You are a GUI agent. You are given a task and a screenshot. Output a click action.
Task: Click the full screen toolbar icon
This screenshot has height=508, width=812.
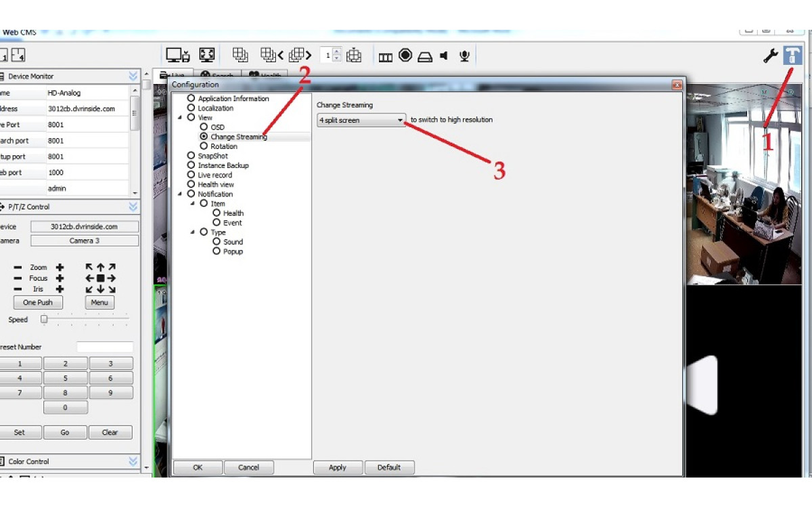pyautogui.click(x=207, y=56)
